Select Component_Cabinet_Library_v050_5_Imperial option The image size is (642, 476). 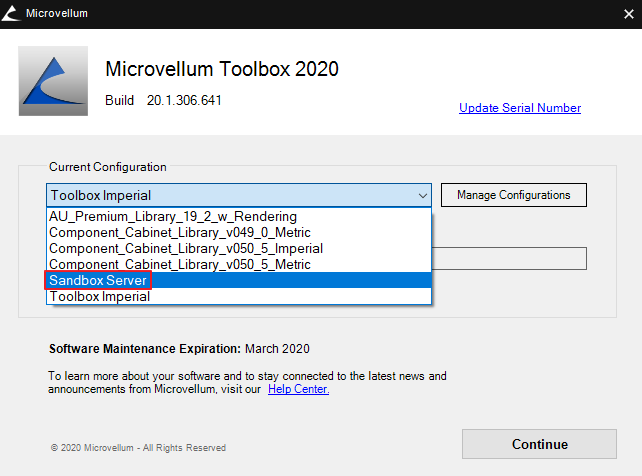pyautogui.click(x=239, y=248)
